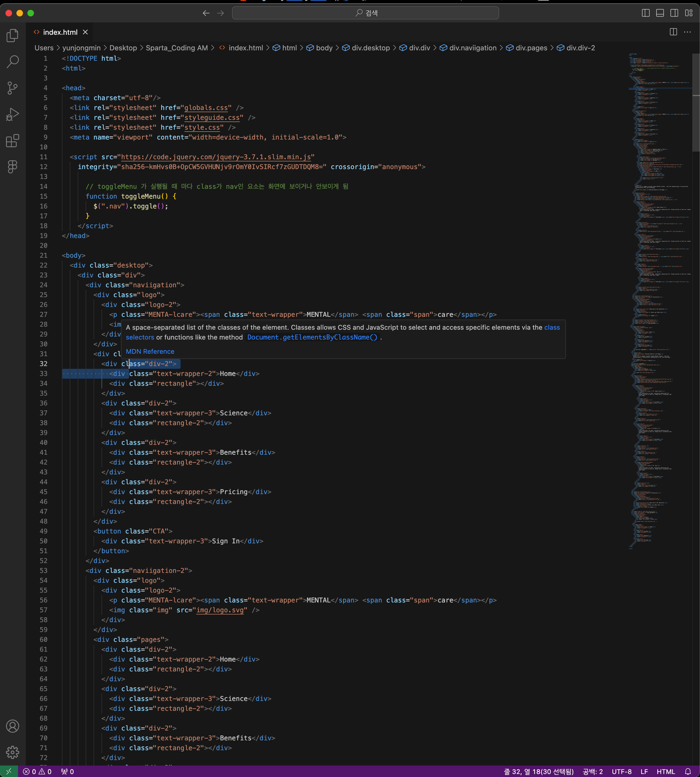Select the index.html breadcrumb
This screenshot has height=777, width=700.
[x=241, y=48]
